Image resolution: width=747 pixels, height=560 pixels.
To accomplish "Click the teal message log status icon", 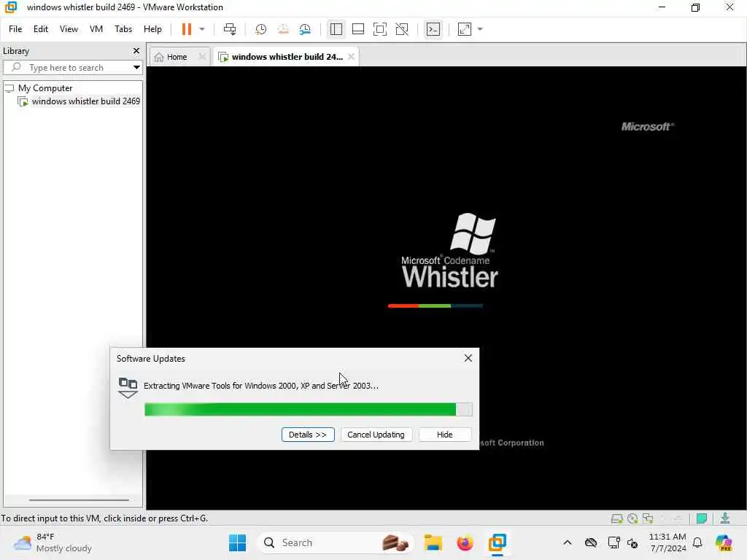I will click(x=701, y=518).
